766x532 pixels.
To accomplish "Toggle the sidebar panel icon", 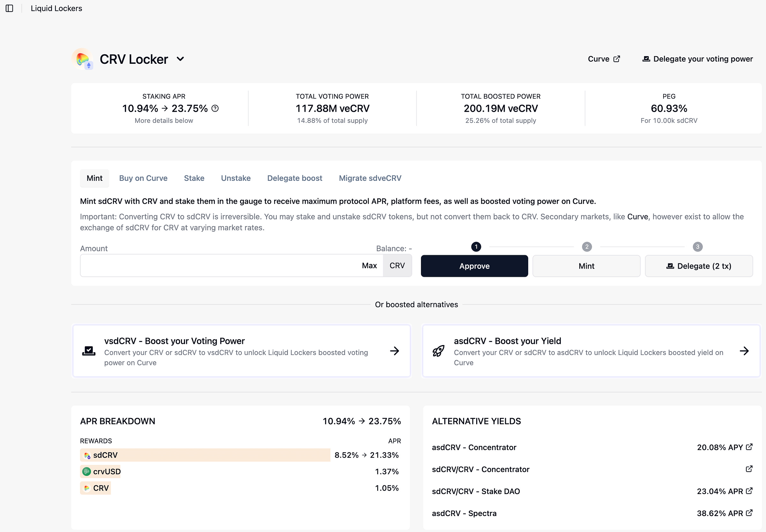I will point(9,8).
